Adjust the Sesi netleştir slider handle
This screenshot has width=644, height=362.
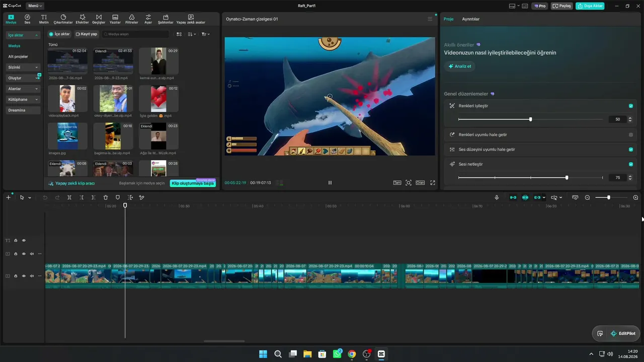click(567, 177)
